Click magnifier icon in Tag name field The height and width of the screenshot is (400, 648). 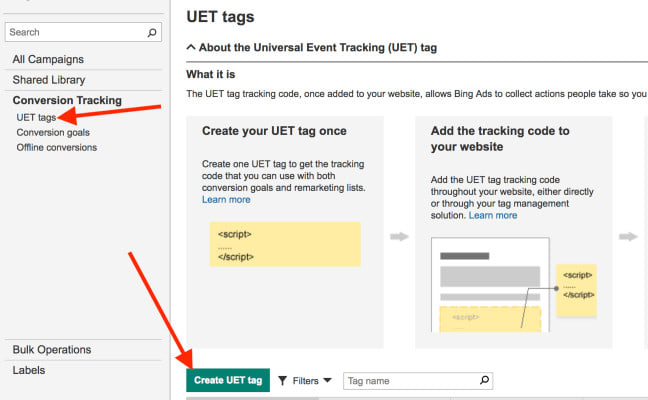pos(484,380)
